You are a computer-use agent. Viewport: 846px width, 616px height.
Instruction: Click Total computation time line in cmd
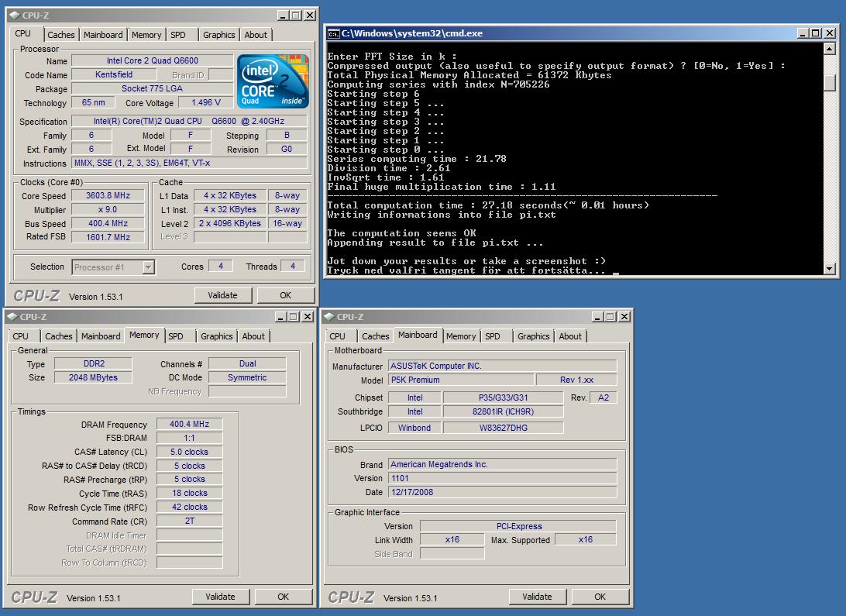[488, 205]
